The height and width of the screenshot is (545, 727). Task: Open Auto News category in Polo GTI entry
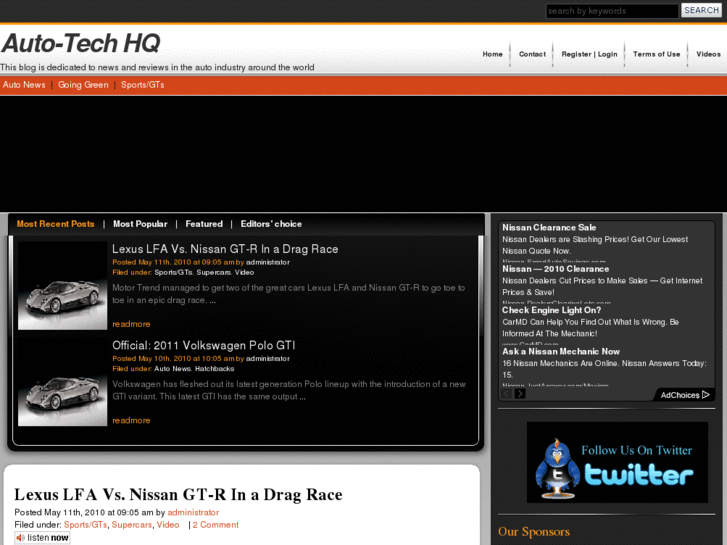click(x=172, y=369)
